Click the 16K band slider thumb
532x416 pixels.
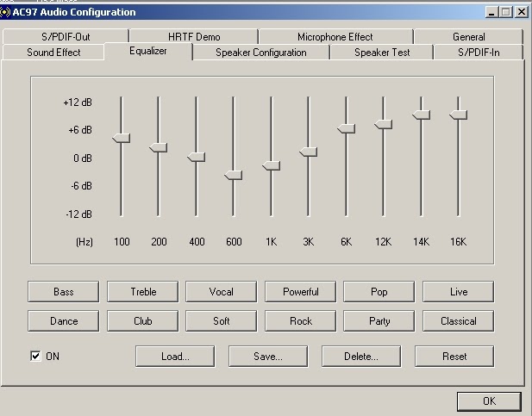(459, 115)
